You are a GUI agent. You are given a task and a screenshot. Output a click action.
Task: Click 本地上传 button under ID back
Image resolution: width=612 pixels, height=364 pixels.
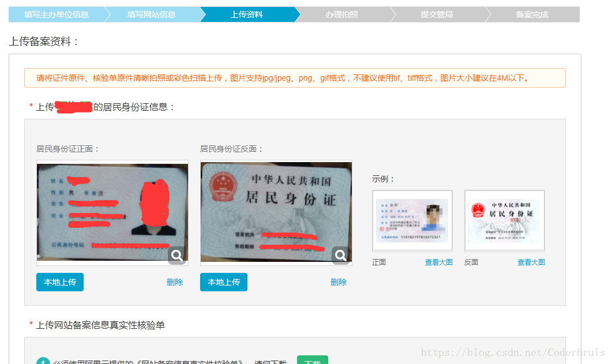pos(224,282)
